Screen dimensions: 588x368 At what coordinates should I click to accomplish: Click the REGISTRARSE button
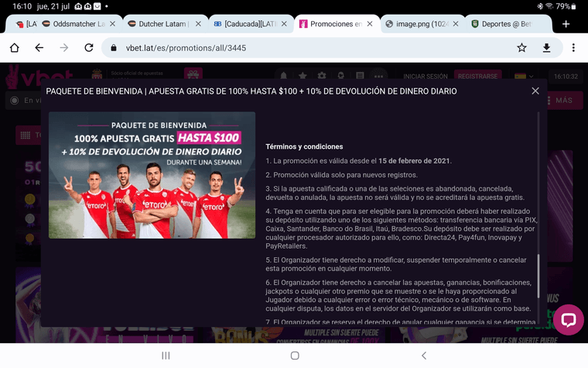[x=477, y=76]
